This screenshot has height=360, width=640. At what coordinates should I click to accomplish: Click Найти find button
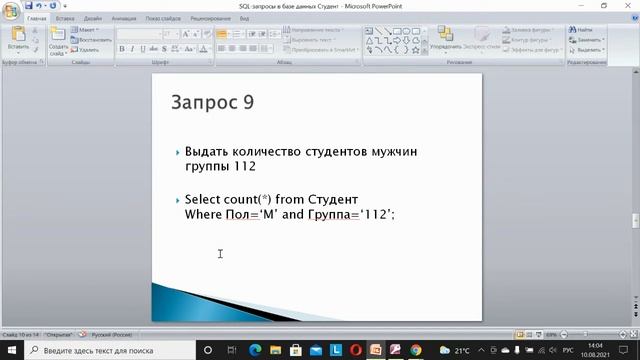pyautogui.click(x=580, y=30)
